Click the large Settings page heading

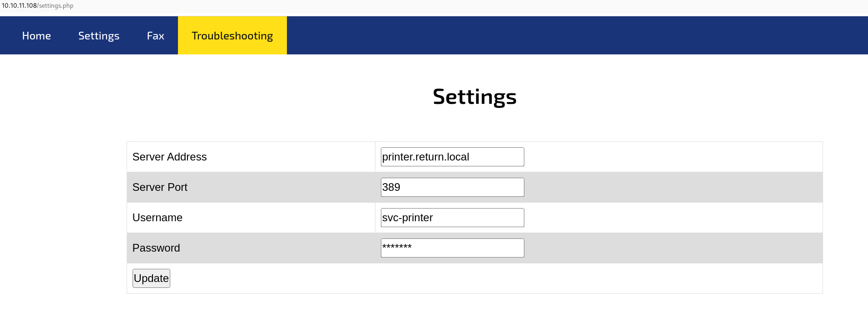[474, 97]
